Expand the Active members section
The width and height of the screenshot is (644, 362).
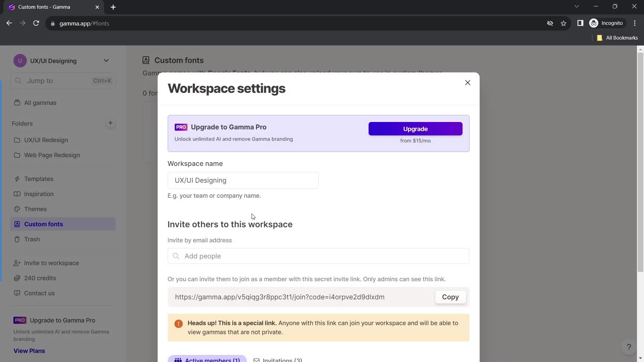pos(207,359)
